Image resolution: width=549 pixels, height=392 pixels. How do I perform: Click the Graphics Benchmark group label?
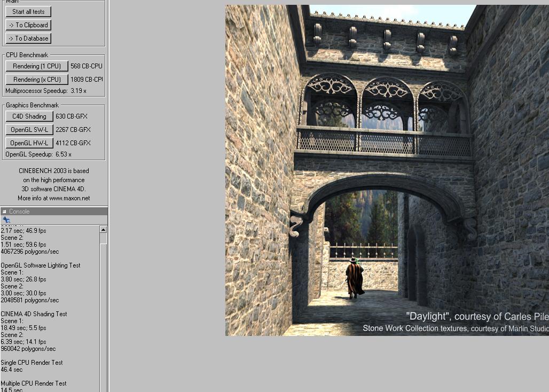tap(32, 105)
